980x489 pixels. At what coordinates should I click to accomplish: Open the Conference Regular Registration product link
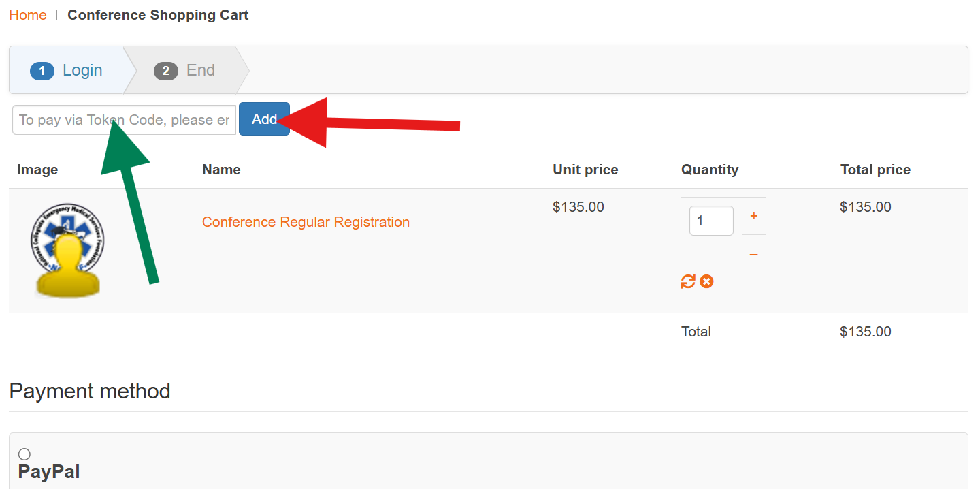(306, 222)
